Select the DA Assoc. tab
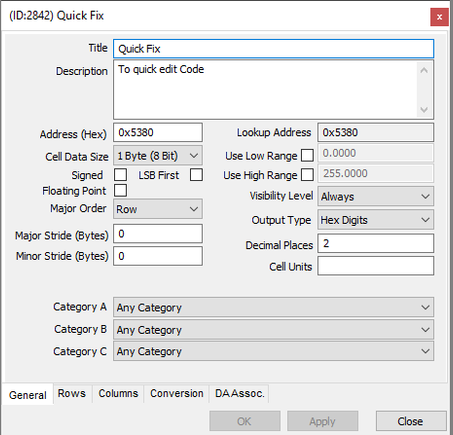 (x=239, y=393)
